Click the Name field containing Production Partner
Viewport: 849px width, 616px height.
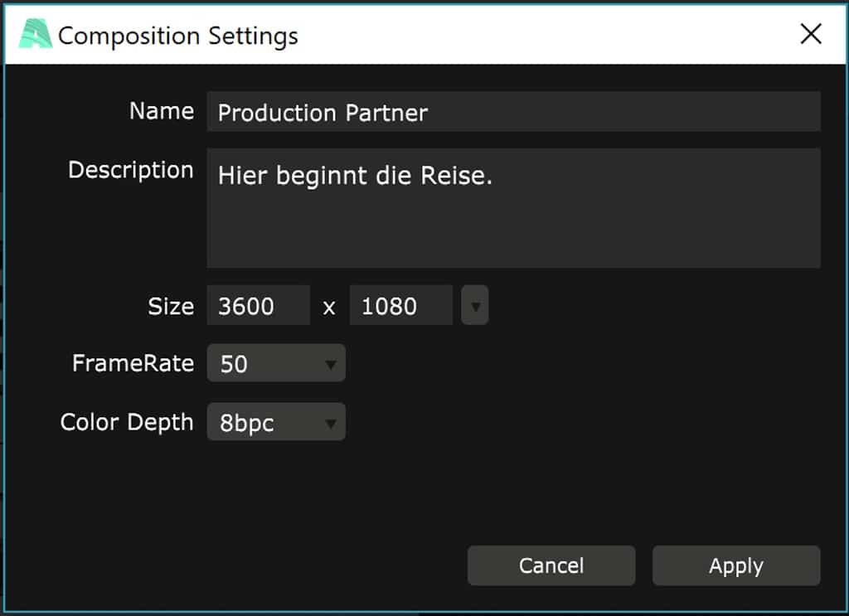click(x=512, y=112)
